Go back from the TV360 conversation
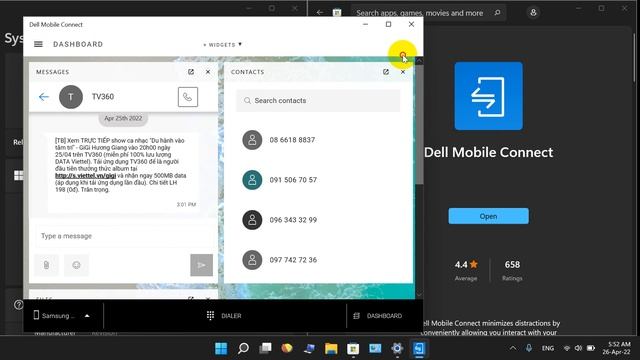Viewport: 640px width, 360px height. 44,97
